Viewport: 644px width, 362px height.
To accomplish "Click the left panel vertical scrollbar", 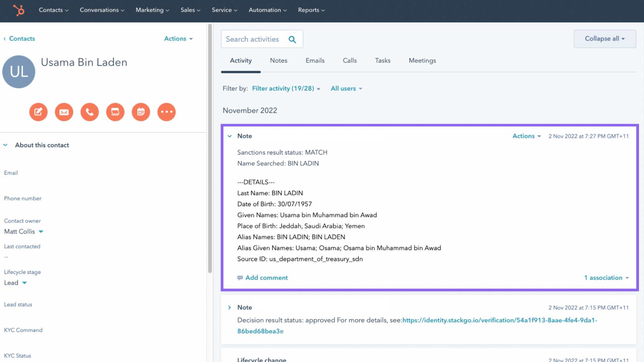I will [210, 147].
